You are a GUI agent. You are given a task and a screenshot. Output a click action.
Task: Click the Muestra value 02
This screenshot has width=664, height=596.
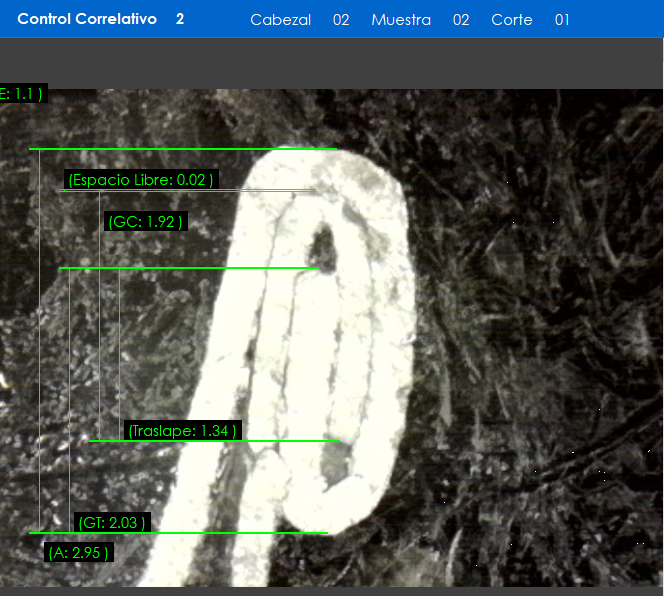[x=461, y=20]
